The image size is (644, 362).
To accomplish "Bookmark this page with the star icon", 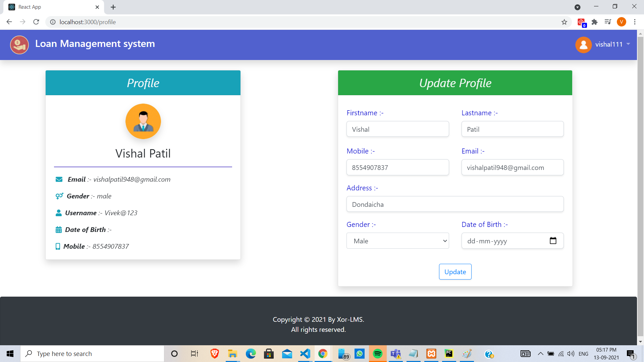I will [564, 22].
